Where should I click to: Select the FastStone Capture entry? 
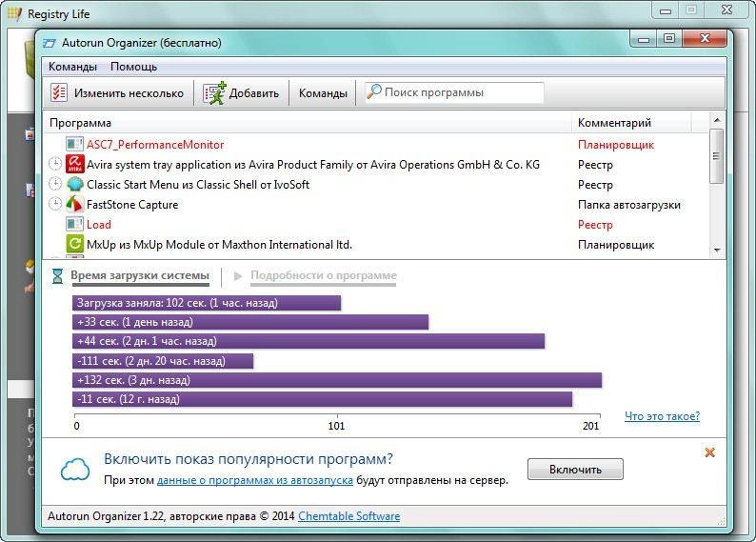click(x=376, y=205)
